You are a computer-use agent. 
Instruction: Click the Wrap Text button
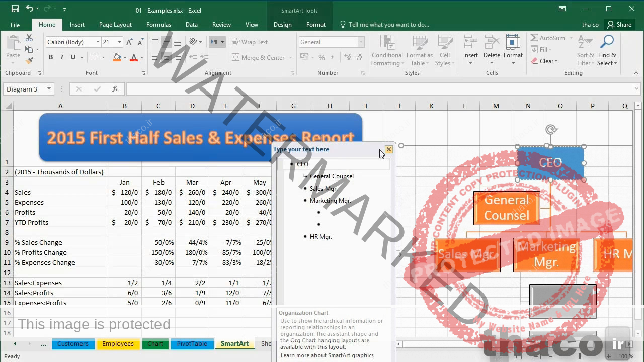(250, 42)
